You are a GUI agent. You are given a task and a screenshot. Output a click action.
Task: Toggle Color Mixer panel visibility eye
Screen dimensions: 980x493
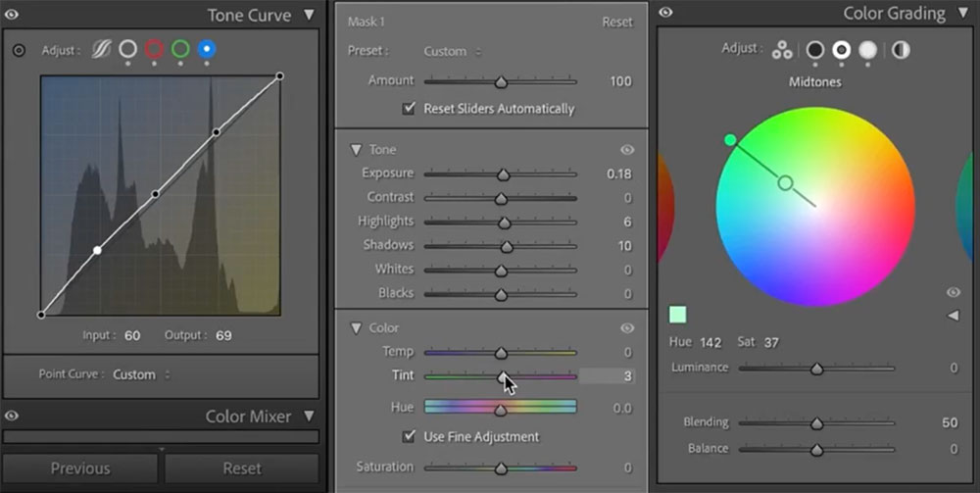[x=11, y=416]
